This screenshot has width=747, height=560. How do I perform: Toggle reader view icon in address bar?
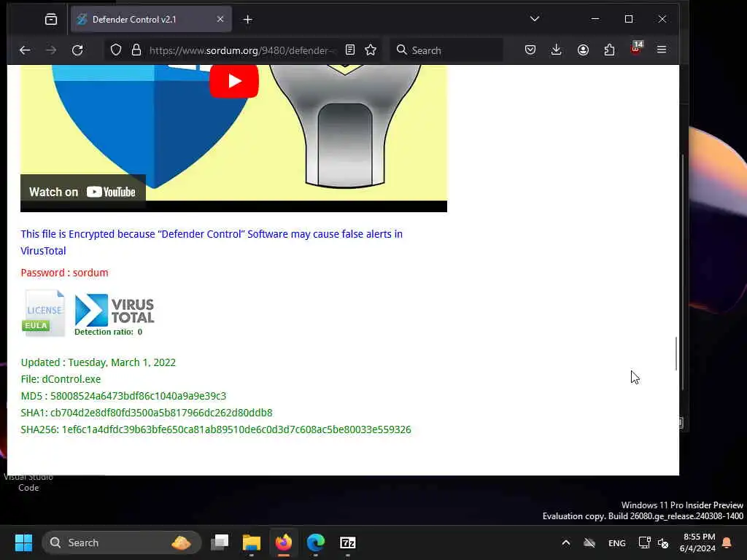[x=350, y=50]
